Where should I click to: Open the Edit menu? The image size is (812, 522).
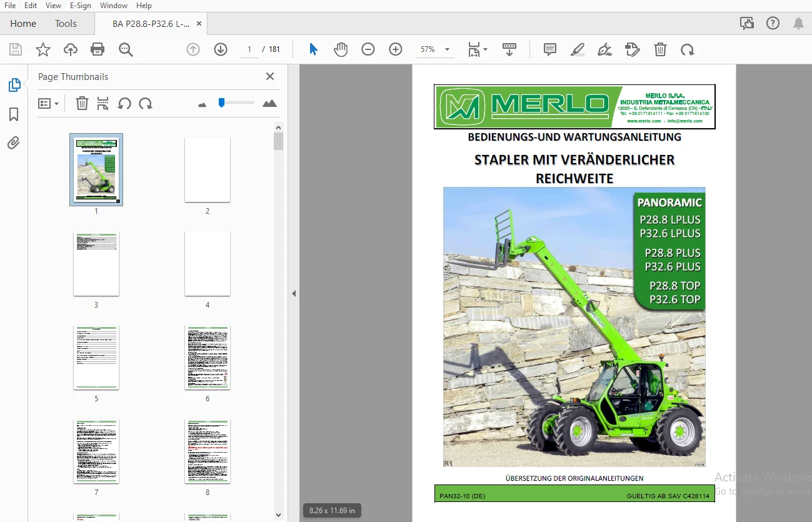pos(31,6)
